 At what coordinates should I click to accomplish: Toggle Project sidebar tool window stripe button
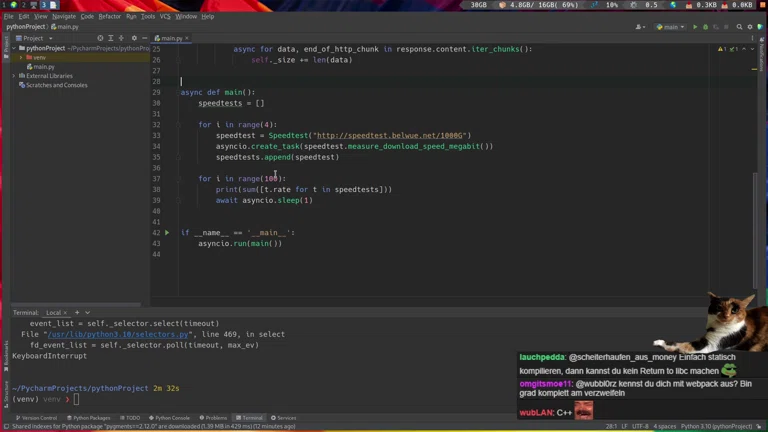coord(6,48)
